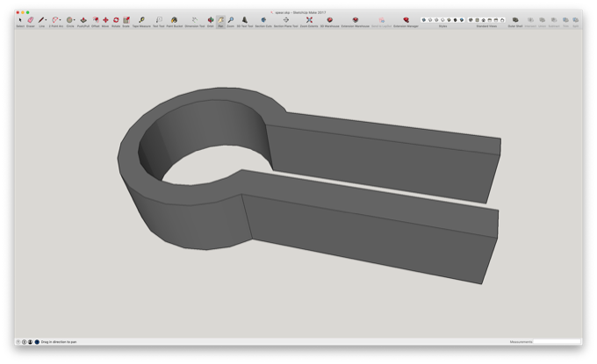Click Zoom Extents

[309, 20]
